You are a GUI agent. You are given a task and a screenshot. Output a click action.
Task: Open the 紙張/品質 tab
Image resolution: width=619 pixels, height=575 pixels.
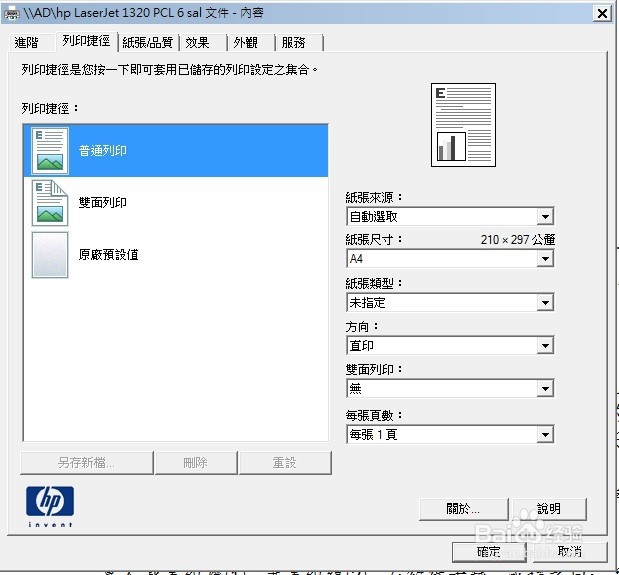pyautogui.click(x=148, y=42)
